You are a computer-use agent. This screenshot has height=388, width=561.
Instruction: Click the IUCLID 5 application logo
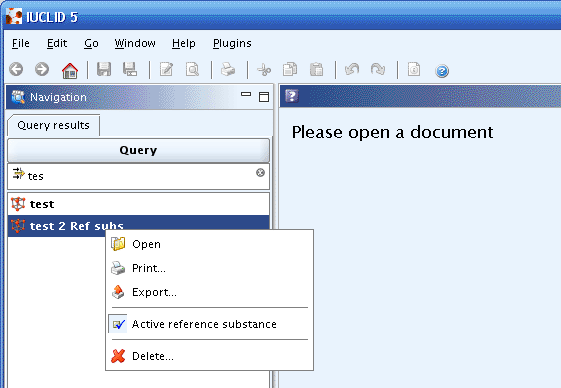click(14, 16)
